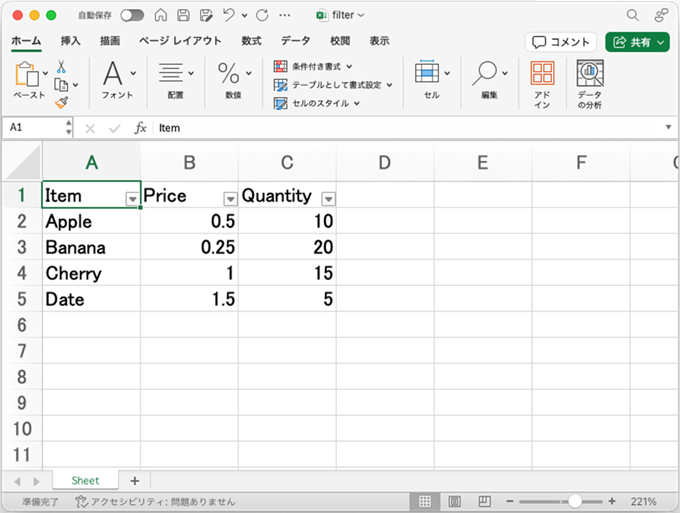The width and height of the screenshot is (680, 513).
Task: Click the Sheet tab
Action: (85, 480)
